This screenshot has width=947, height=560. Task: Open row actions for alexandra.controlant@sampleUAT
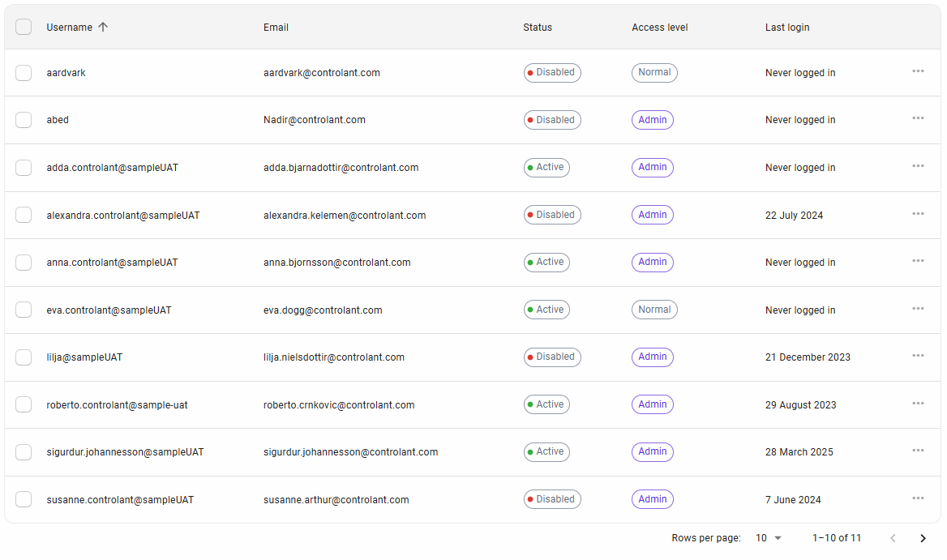point(918,214)
